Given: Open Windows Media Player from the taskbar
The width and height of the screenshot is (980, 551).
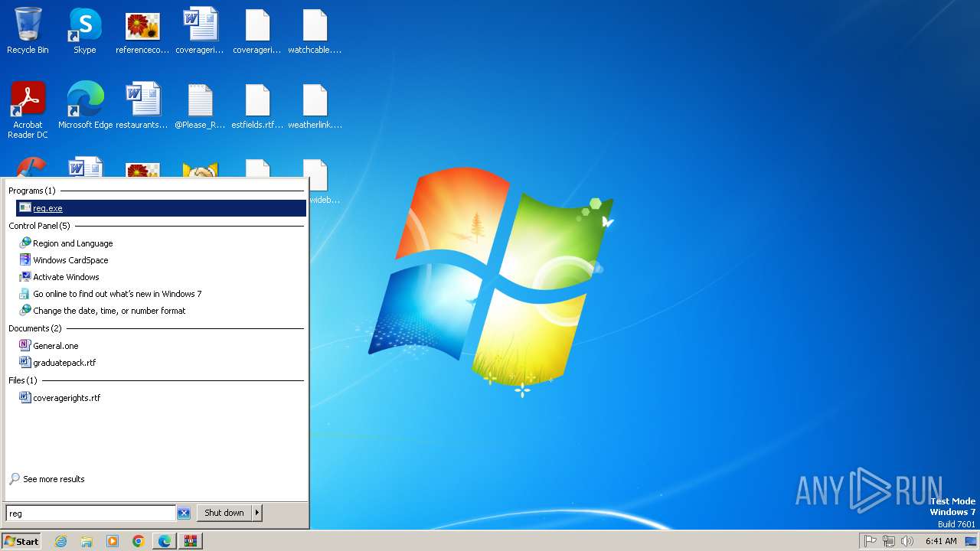Looking at the screenshot, I should [113, 541].
